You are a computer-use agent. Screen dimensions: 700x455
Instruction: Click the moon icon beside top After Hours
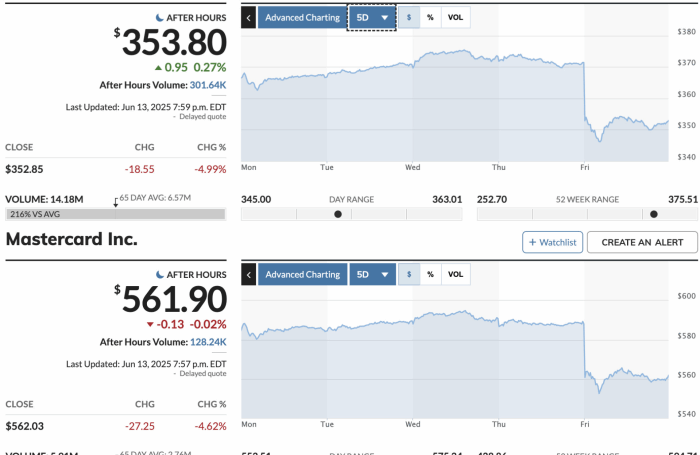(x=159, y=18)
